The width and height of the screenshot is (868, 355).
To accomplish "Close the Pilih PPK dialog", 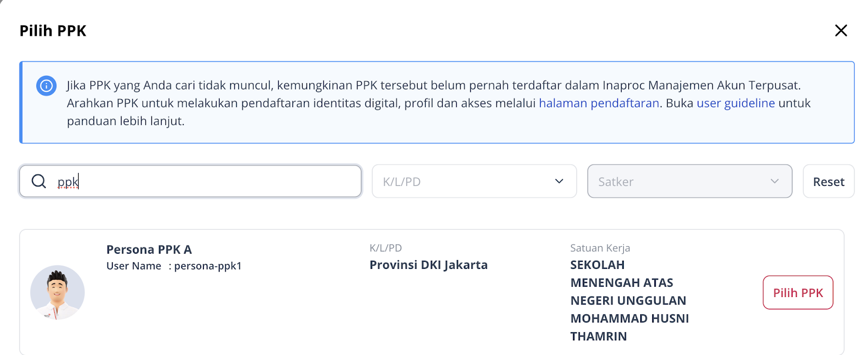I will click(841, 30).
